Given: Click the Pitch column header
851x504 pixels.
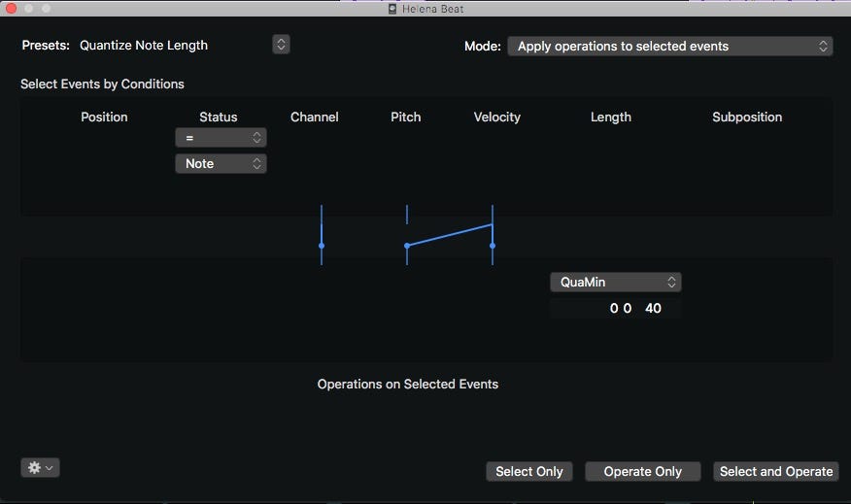Looking at the screenshot, I should click(406, 117).
